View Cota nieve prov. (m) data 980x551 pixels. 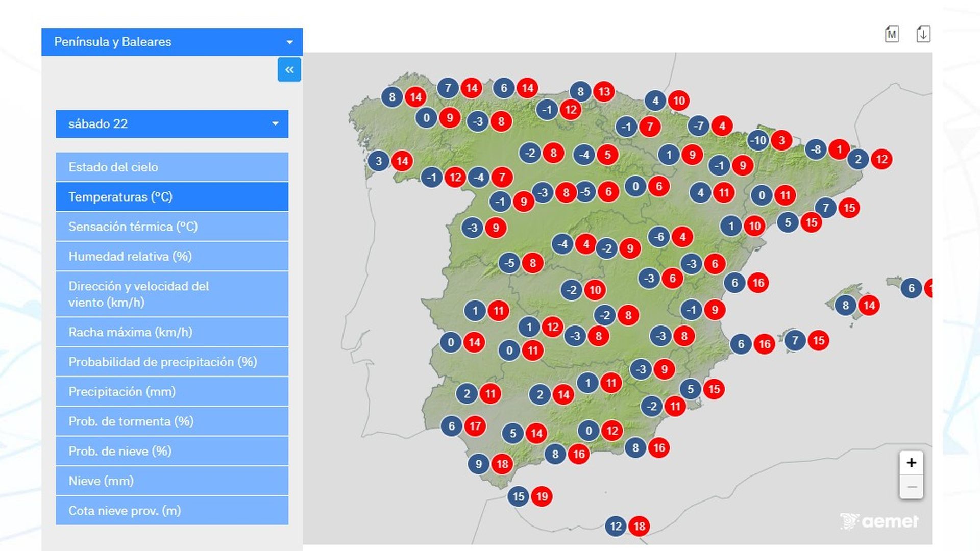171,510
